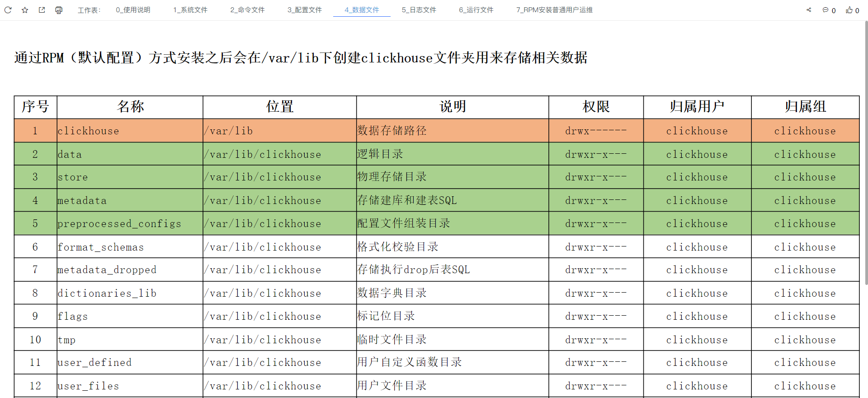868x398 pixels.
Task: Click the 归属组 column header
Action: [x=805, y=107]
